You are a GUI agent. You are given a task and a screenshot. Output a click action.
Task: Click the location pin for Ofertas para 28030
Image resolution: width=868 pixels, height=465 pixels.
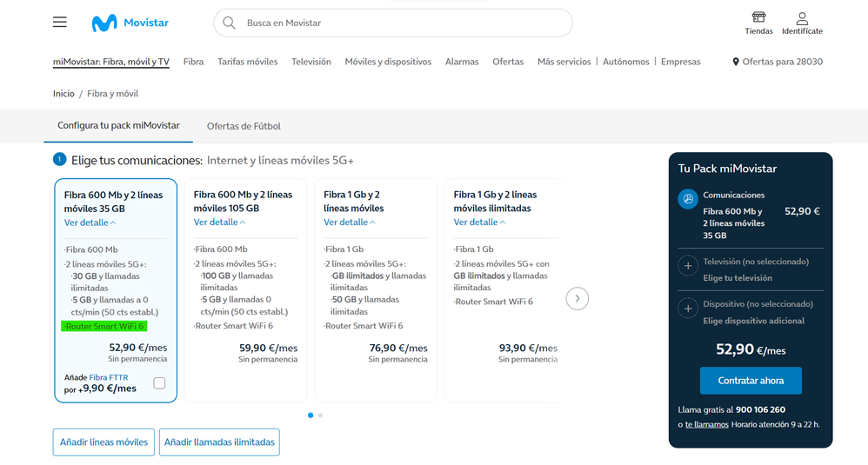(736, 62)
